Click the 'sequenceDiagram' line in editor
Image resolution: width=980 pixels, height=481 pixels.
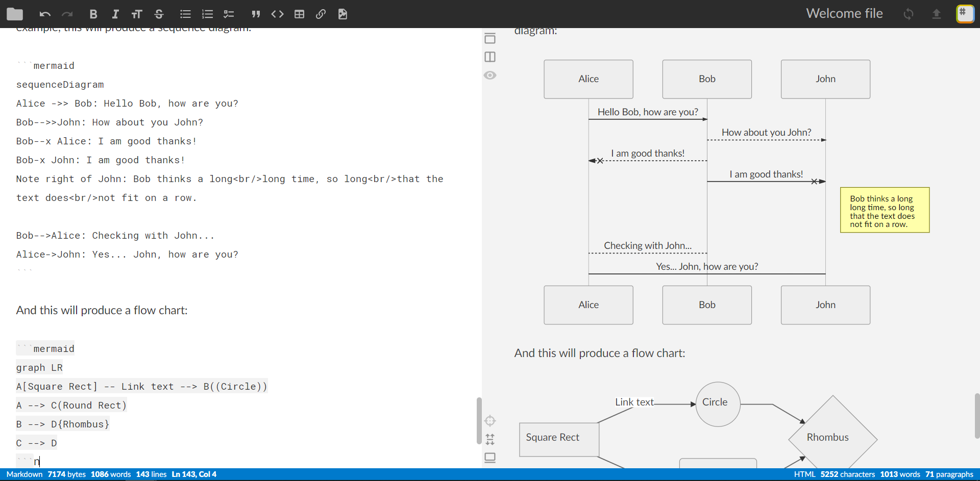coord(60,85)
